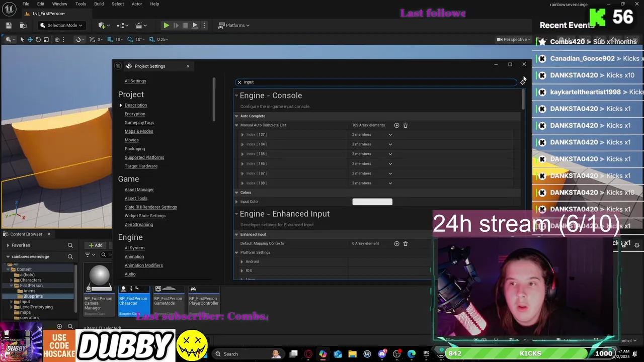Screen dimensions: 644x362
Task: Choose the Scale tool in viewport toolbar
Action: [46, 39]
